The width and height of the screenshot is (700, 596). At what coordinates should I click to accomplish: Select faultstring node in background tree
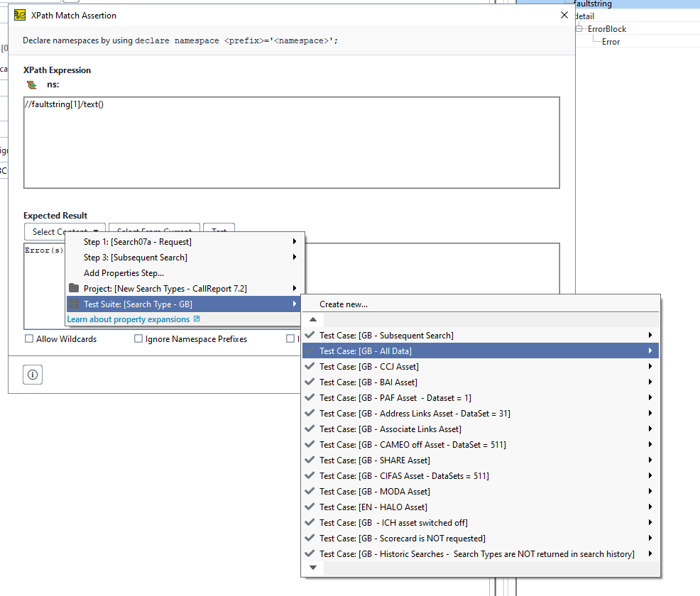pos(593,4)
